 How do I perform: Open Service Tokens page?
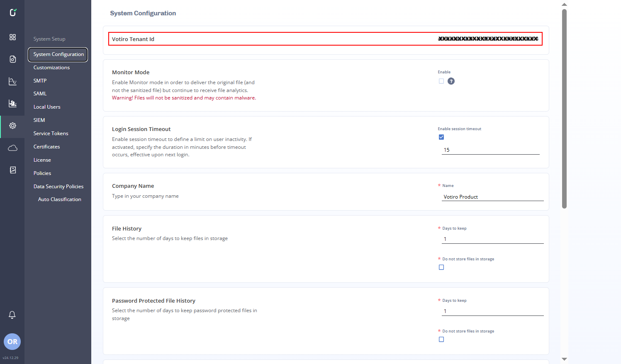coord(51,133)
